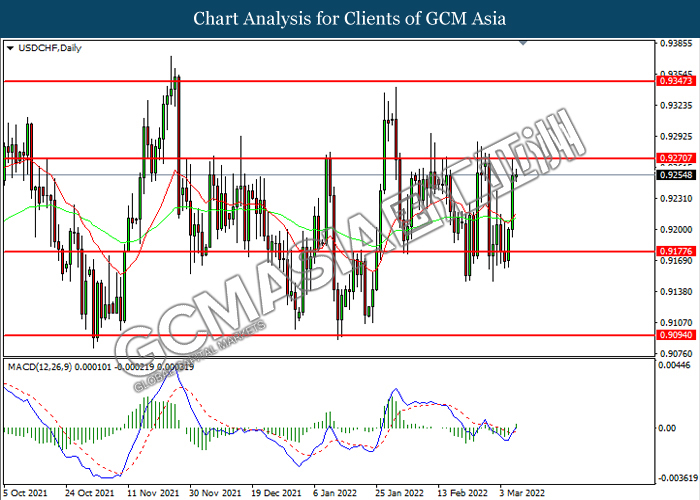This screenshot has width=700, height=500.
Task: Click the 30 Nov 2021 date label
Action: point(215,493)
